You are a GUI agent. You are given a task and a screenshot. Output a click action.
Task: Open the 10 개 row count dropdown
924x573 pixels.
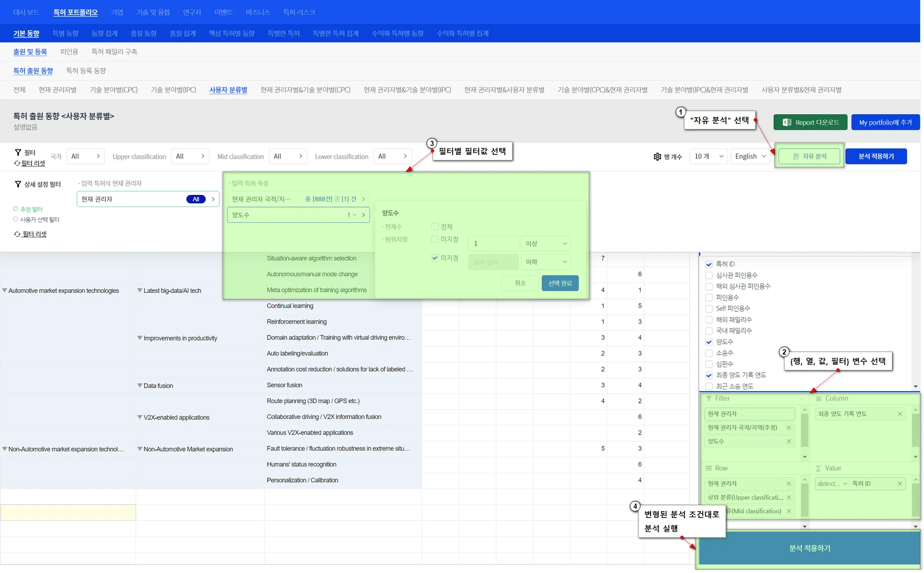click(x=708, y=156)
